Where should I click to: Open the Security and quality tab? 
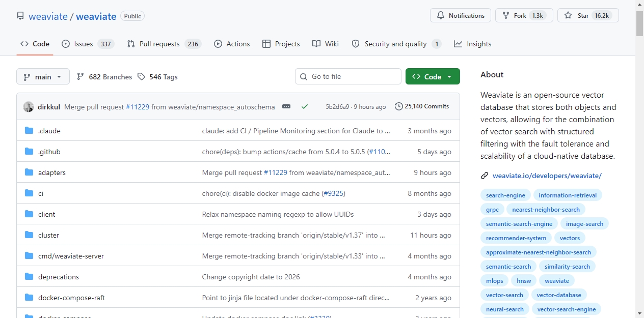click(x=396, y=44)
